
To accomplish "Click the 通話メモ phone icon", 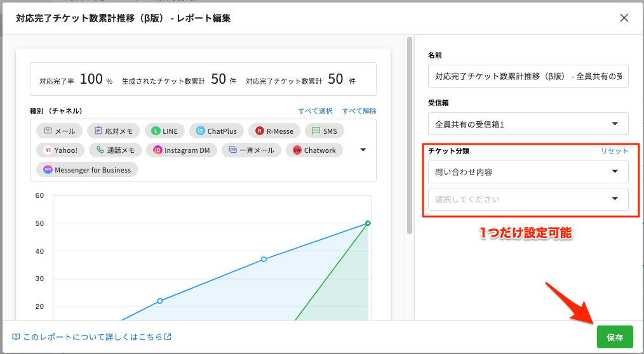I will 100,150.
